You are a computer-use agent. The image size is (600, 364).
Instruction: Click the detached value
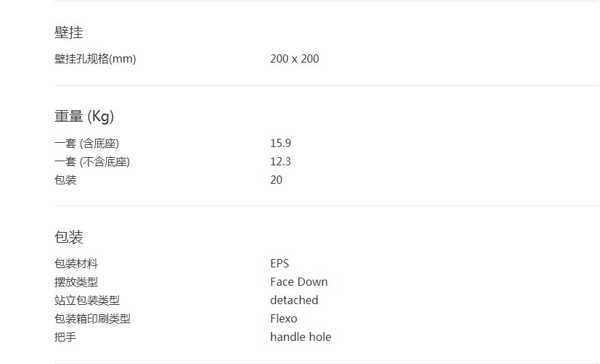pos(294,300)
